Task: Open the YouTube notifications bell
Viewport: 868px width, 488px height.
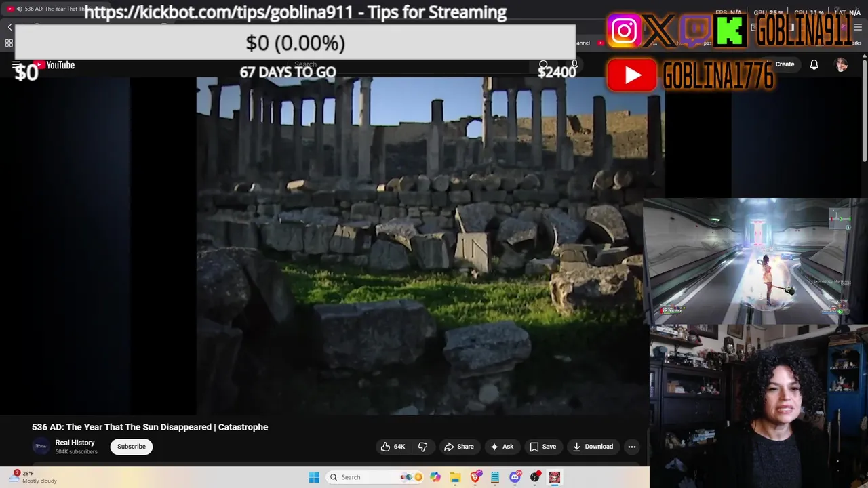Action: coord(814,64)
